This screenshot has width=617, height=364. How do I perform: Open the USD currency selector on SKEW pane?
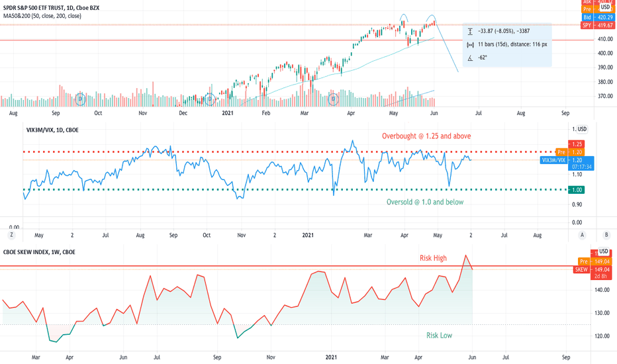tap(604, 251)
